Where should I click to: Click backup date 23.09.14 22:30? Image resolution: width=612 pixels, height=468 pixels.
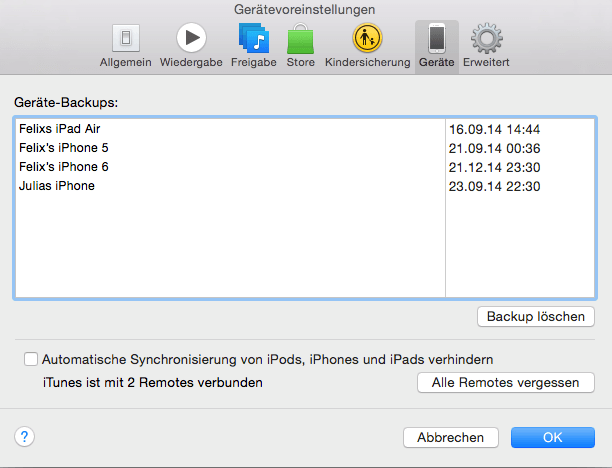(495, 187)
